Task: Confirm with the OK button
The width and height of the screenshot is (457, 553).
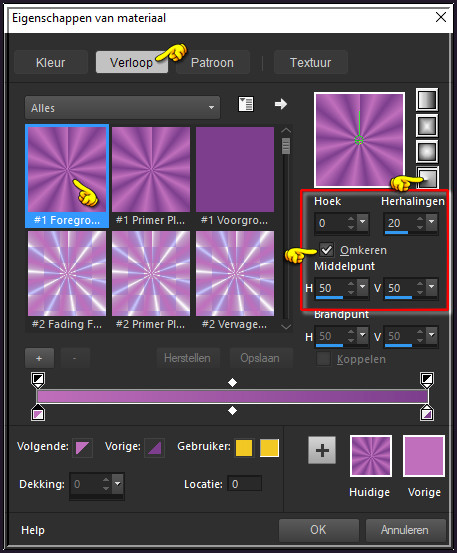Action: point(318,530)
